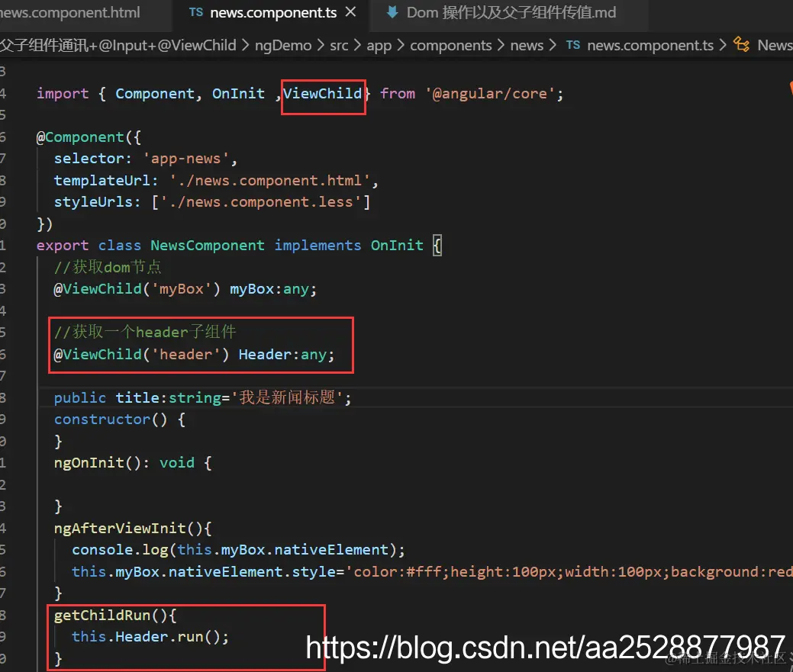Open the ngDemo breadcrumb folder

click(282, 46)
